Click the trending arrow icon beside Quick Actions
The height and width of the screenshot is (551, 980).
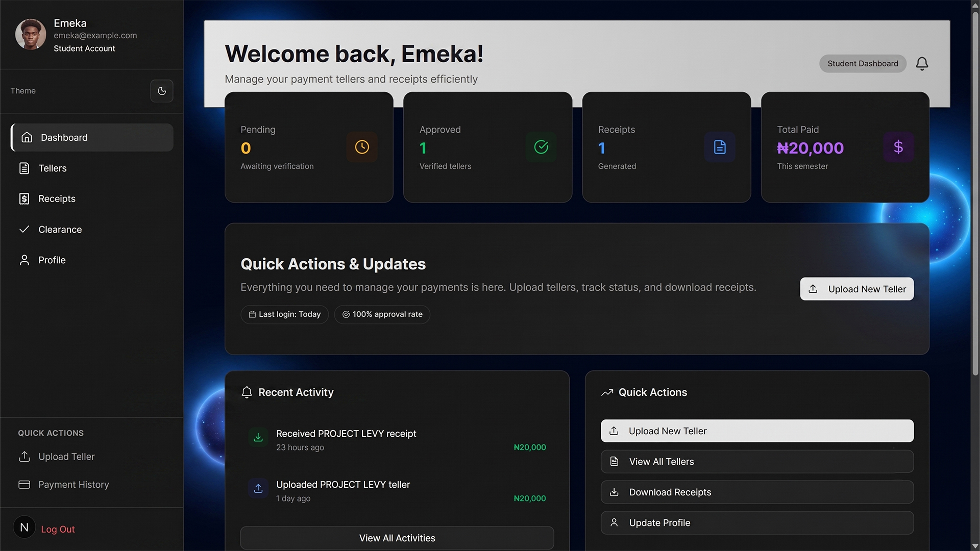click(x=607, y=392)
